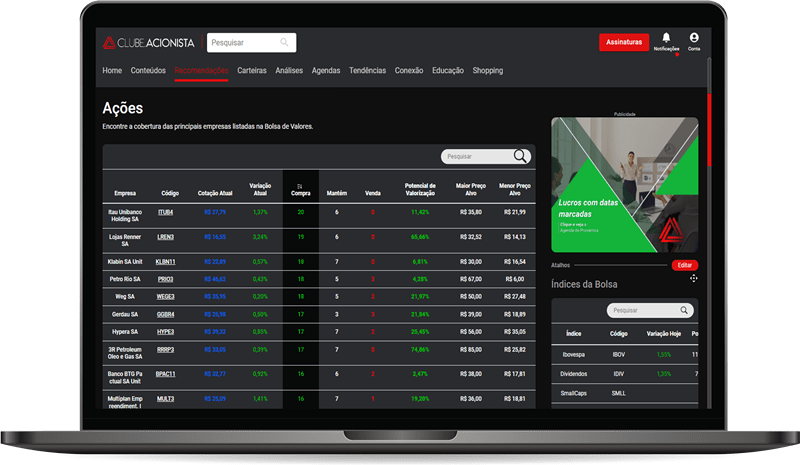
Task: Open the LREN3 stock code link
Action: pyautogui.click(x=165, y=237)
